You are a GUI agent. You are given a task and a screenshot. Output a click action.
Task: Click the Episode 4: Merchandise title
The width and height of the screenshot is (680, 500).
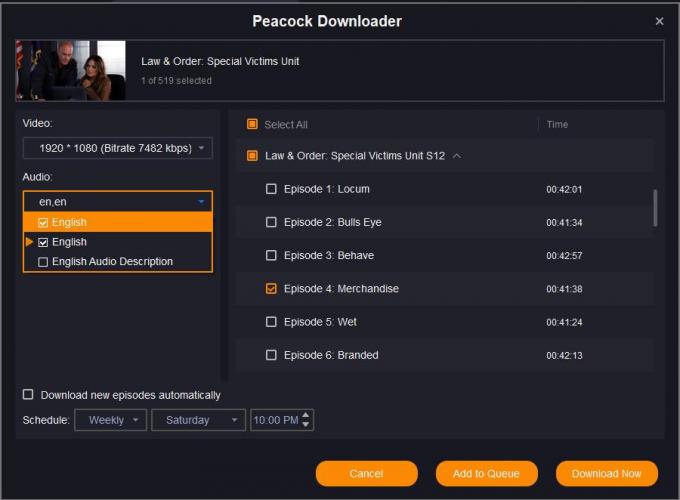341,289
